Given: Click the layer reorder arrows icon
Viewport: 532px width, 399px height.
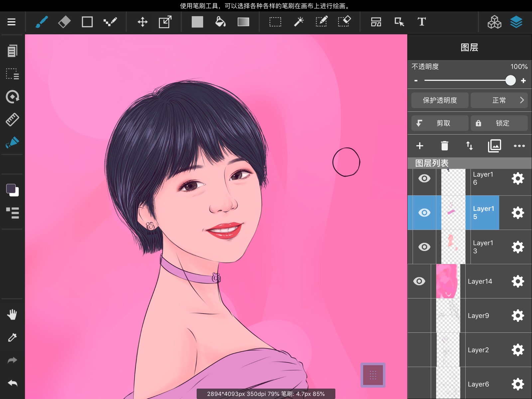Looking at the screenshot, I should pos(469,146).
